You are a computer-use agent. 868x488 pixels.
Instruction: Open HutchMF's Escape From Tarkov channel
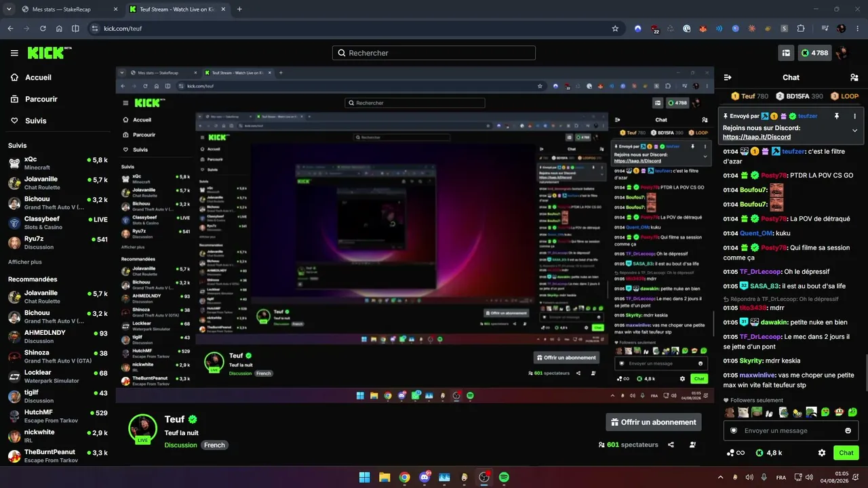tap(58, 416)
